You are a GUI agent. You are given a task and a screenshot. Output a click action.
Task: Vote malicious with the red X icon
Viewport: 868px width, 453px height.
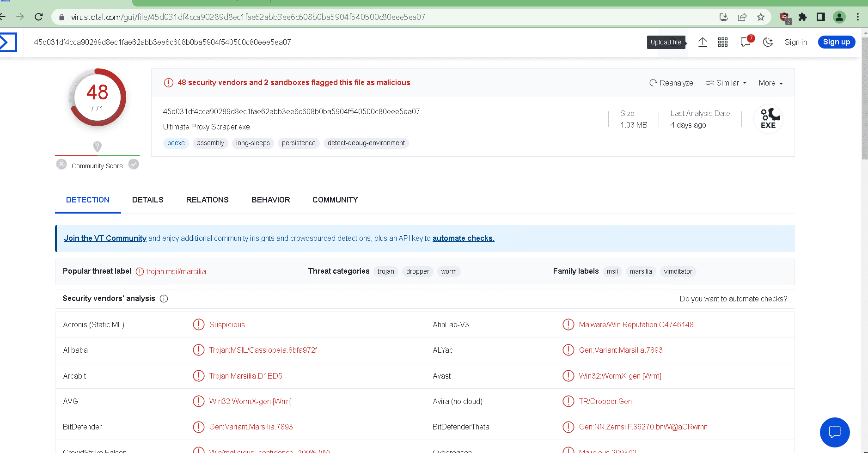coord(61,164)
